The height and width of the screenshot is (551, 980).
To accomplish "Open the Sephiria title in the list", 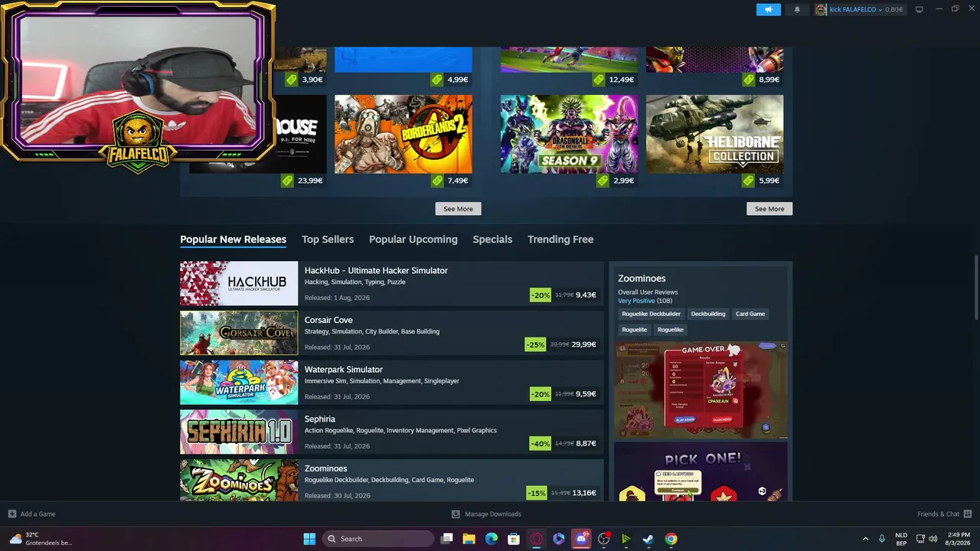I will pyautogui.click(x=320, y=419).
